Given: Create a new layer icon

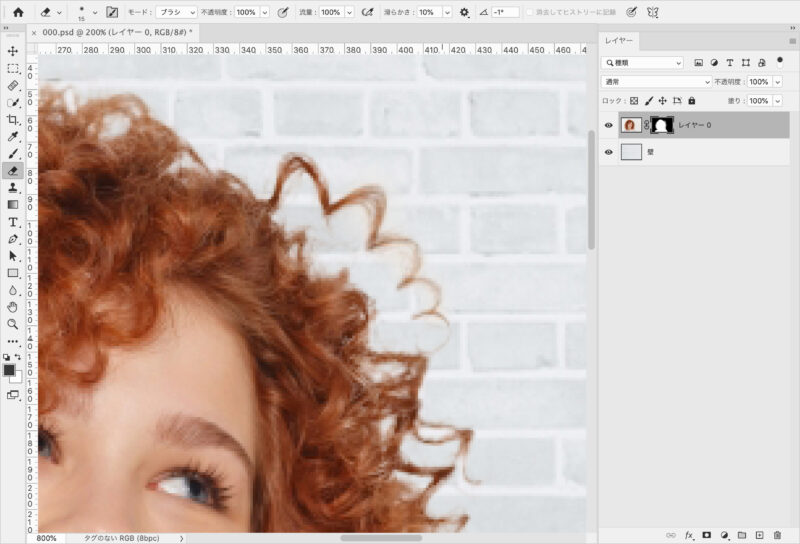Looking at the screenshot, I should click(x=760, y=535).
